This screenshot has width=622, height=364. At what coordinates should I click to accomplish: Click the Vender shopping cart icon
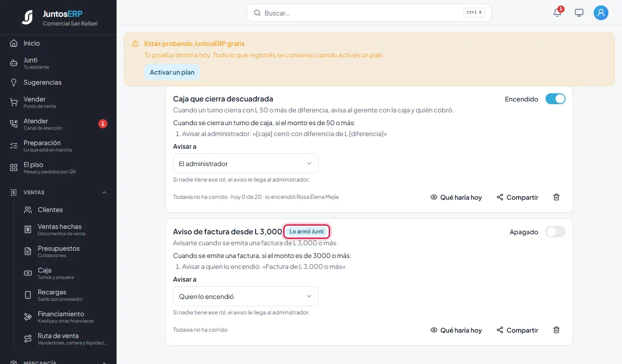point(14,102)
